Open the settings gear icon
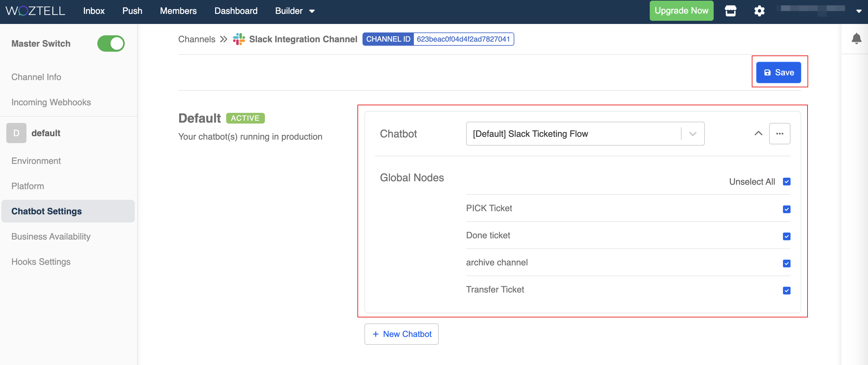Image resolution: width=868 pixels, height=365 pixels. [759, 11]
